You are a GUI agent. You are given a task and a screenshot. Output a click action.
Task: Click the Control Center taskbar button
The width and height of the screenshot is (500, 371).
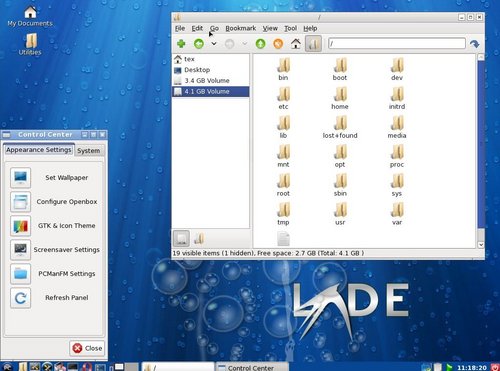coord(252,367)
